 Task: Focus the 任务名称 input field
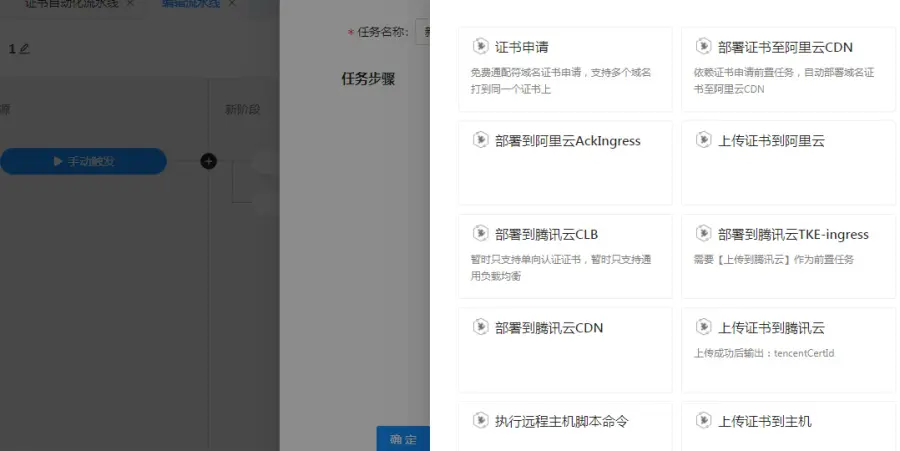[x=422, y=32]
